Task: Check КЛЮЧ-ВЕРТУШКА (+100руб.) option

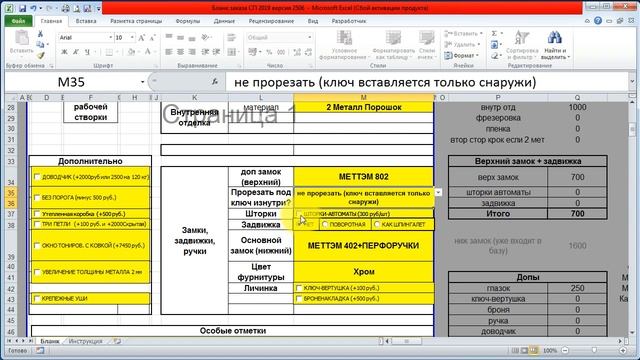Action: 299,288
